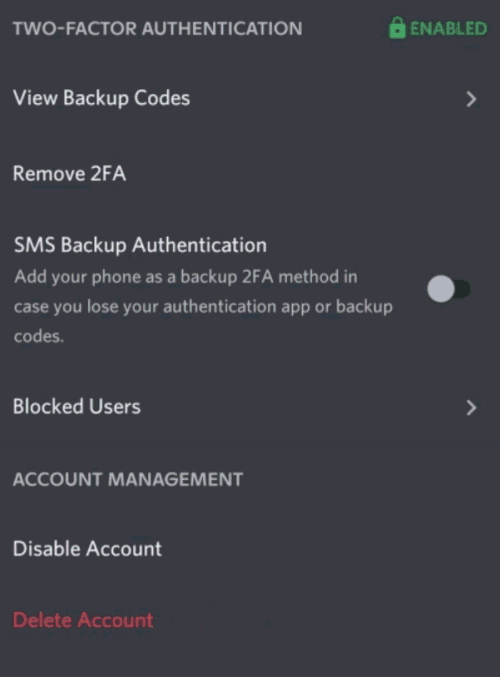Click the green ENABLED status label
Image resolution: width=500 pixels, height=677 pixels.
448,28
